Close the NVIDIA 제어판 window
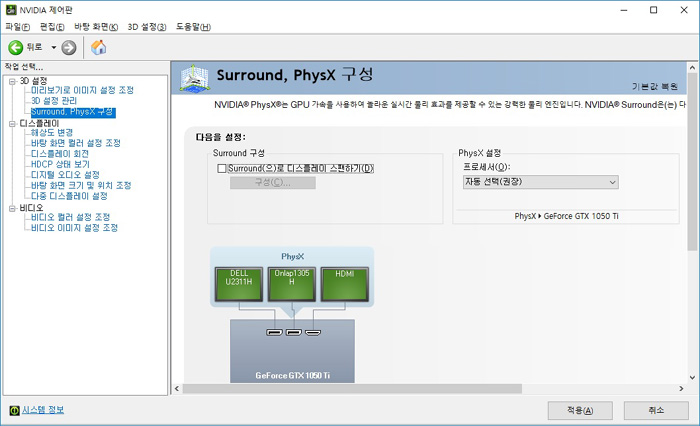Image resolution: width=700 pixels, height=426 pixels. pyautogui.click(x=684, y=10)
